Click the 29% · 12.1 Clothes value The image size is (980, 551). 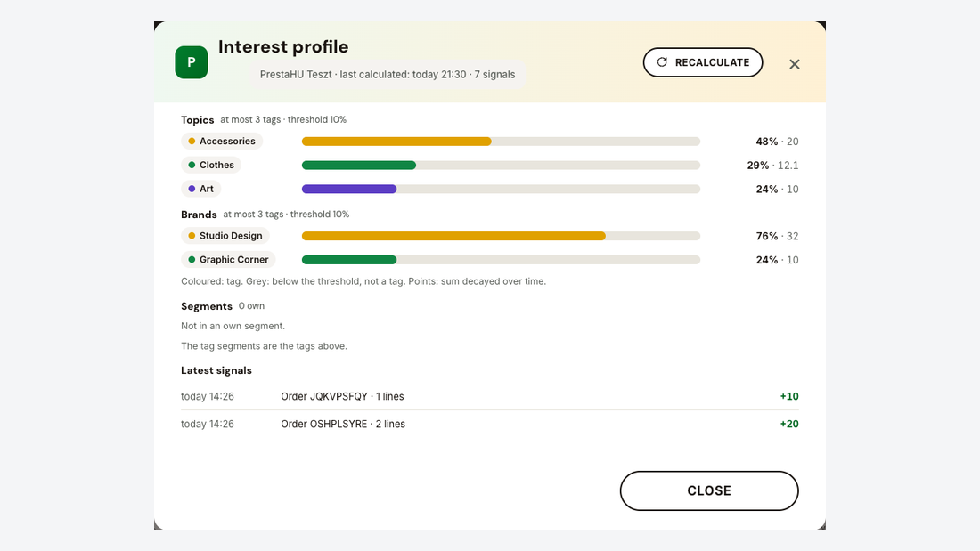(x=772, y=165)
